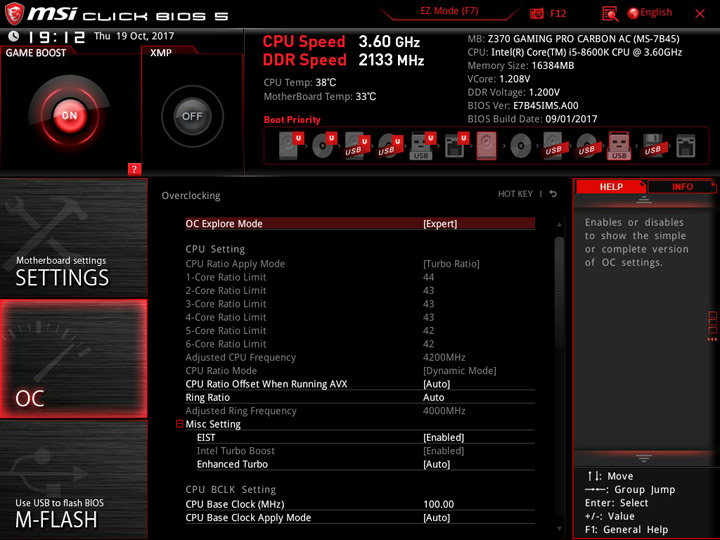Click the CPU Ratio Mode [Dynamic Mode] value
The image size is (720, 540).
pyautogui.click(x=460, y=371)
